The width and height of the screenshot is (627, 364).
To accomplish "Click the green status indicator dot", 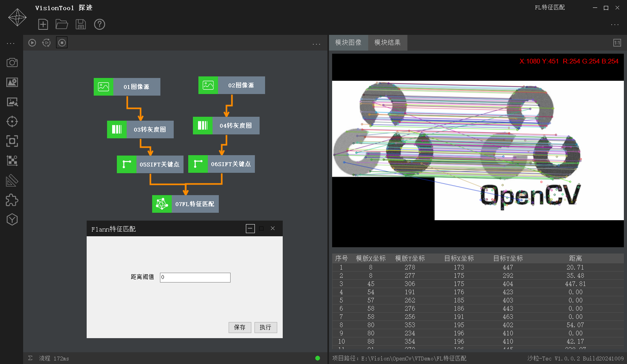I will click(318, 358).
